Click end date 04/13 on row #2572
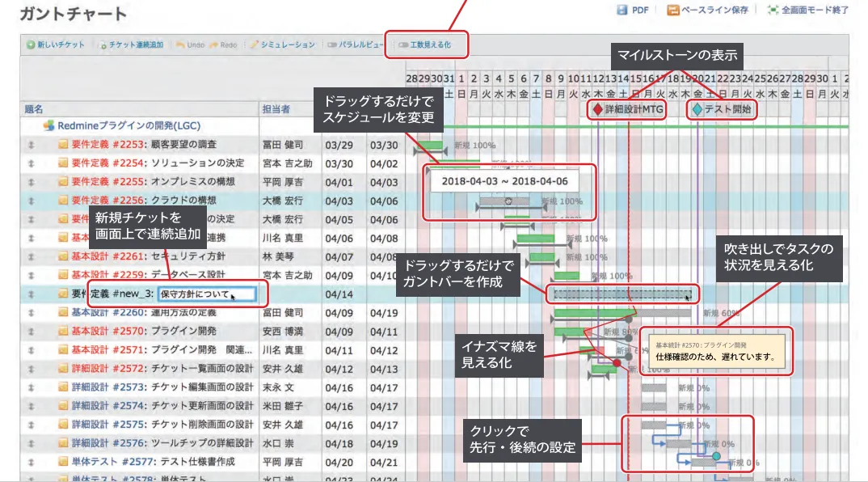 384,369
